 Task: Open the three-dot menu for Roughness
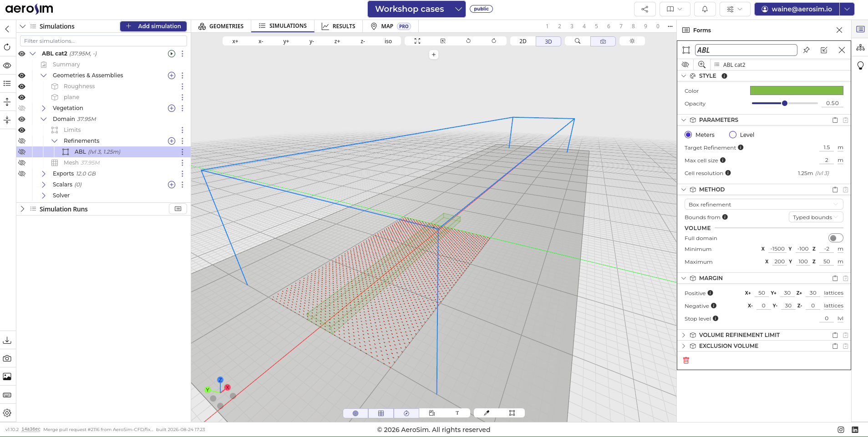coord(183,86)
